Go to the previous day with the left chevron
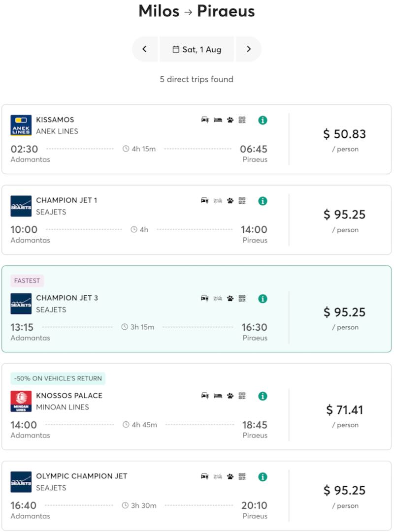394x532 pixels. (145, 49)
